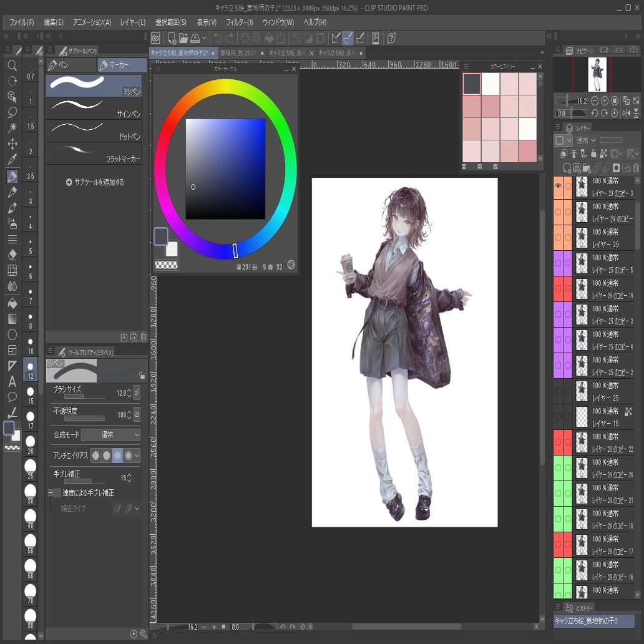Open brush size dynamics dropdown button
This screenshot has height=644, width=644.
tap(137, 393)
